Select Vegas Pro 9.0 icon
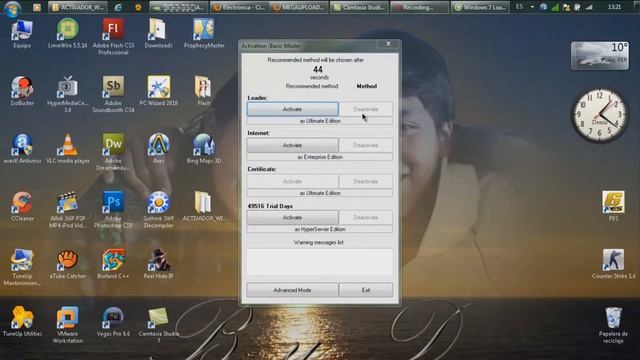This screenshot has height=360, width=640. pyautogui.click(x=113, y=321)
